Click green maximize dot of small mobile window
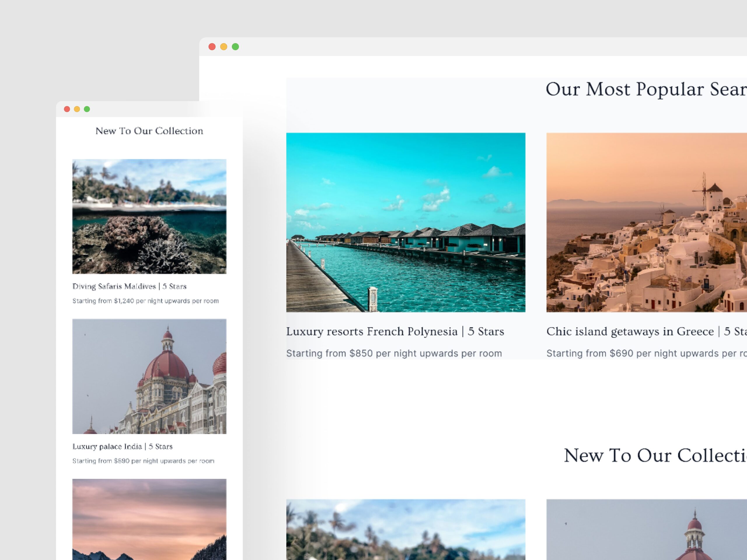 [x=87, y=109]
